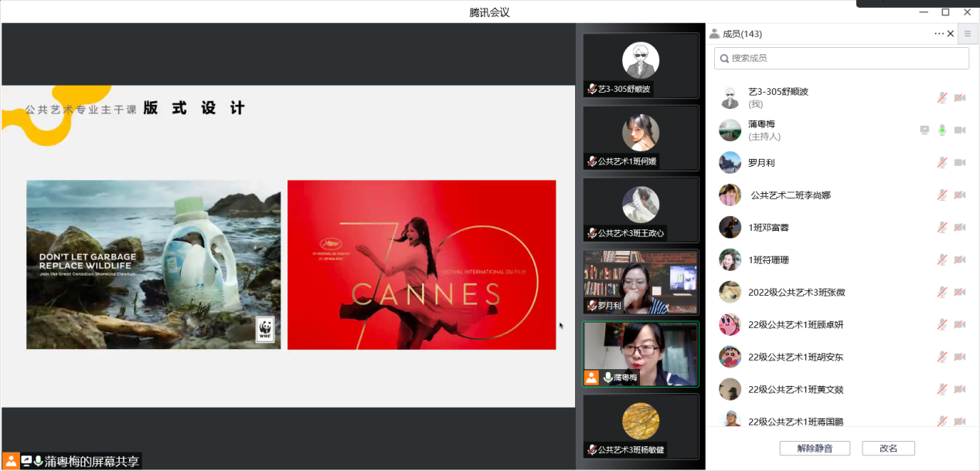Image resolution: width=980 pixels, height=471 pixels.
Task: Click the camera-off icon for 艺3-305舒顺波
Action: point(960,97)
